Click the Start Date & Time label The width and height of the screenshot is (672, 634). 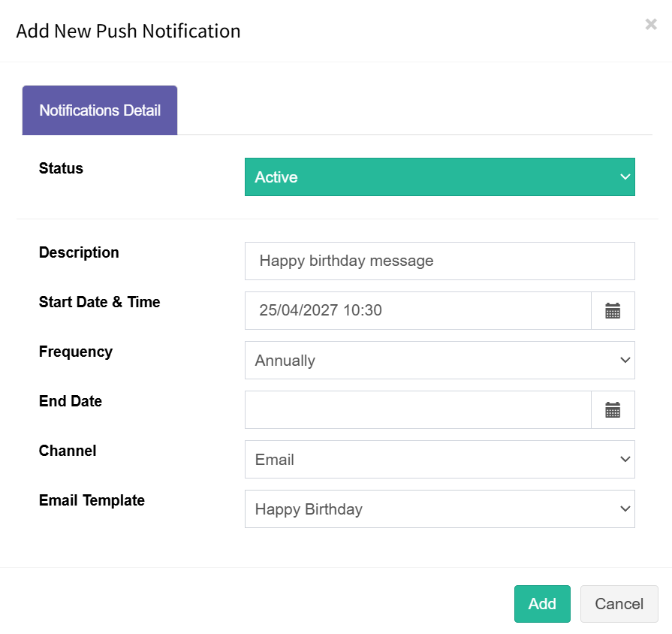coord(99,302)
